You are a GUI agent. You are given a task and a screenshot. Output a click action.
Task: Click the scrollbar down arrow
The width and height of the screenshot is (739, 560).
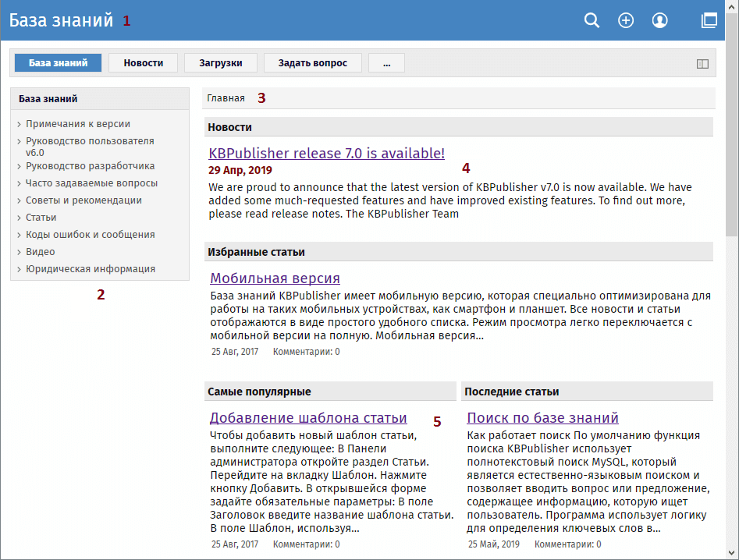pos(732,553)
